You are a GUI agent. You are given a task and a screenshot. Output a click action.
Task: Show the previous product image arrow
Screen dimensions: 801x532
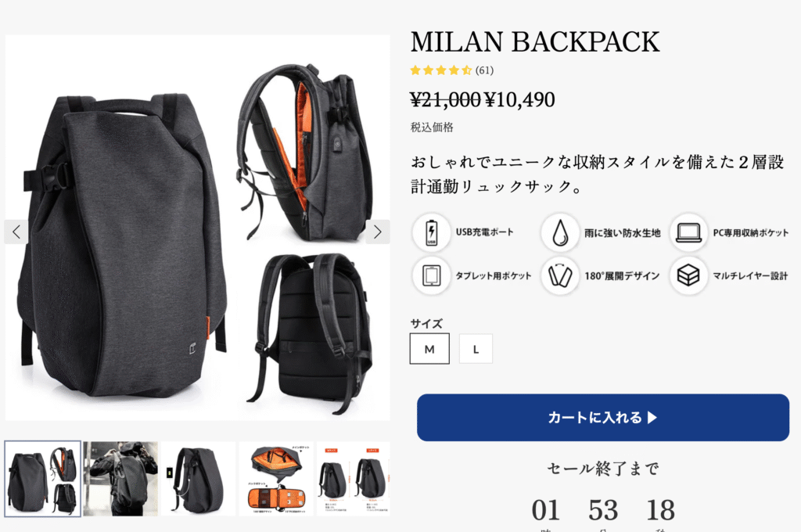16,232
